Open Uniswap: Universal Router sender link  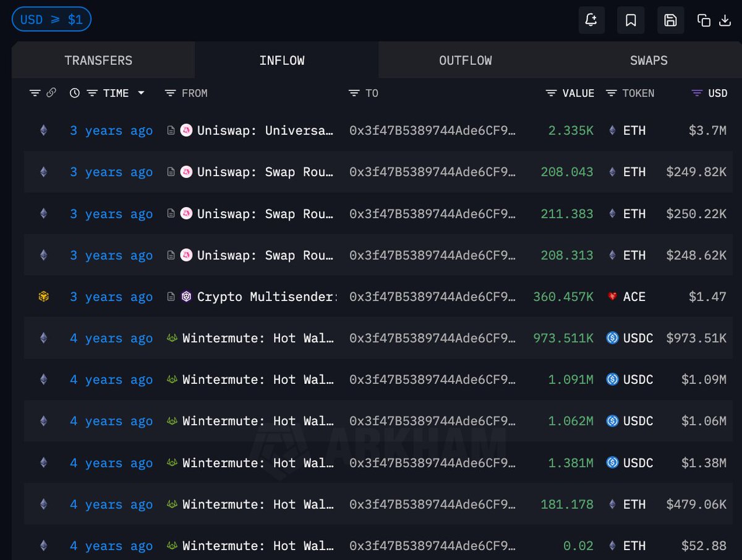coord(266,130)
